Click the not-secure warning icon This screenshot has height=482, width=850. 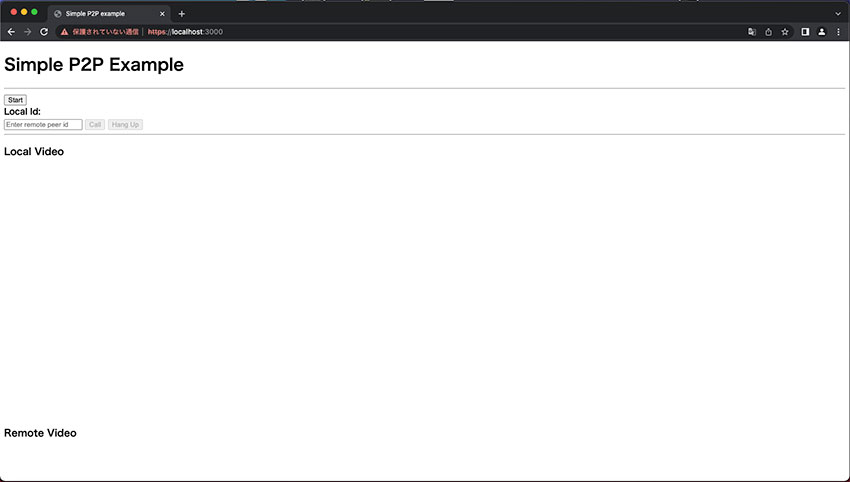click(x=64, y=32)
